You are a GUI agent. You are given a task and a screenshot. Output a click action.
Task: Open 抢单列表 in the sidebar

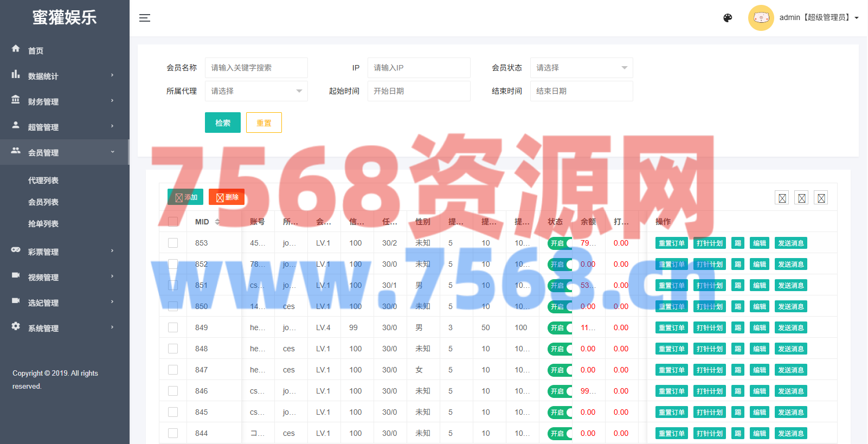[43, 224]
